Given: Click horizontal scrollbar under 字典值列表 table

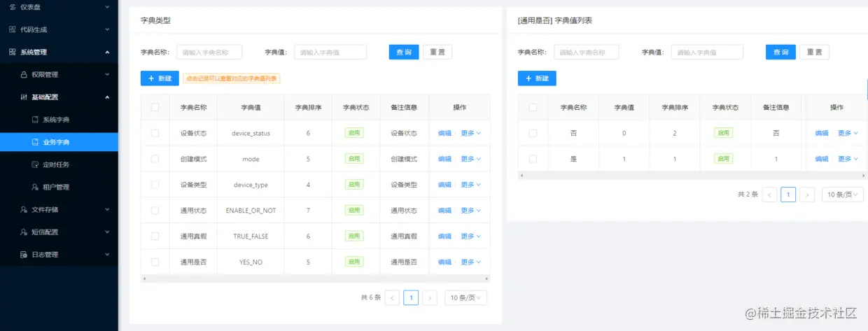Looking at the screenshot, I should point(692,176).
